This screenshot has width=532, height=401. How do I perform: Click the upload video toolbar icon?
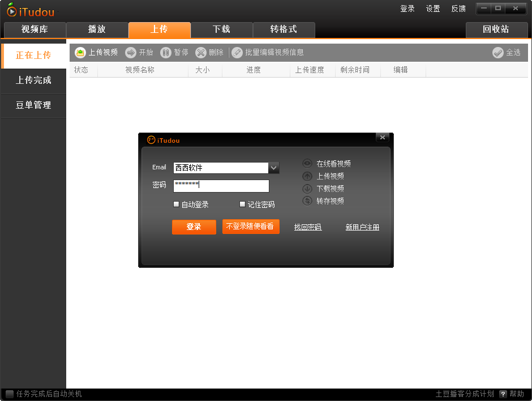(x=80, y=53)
